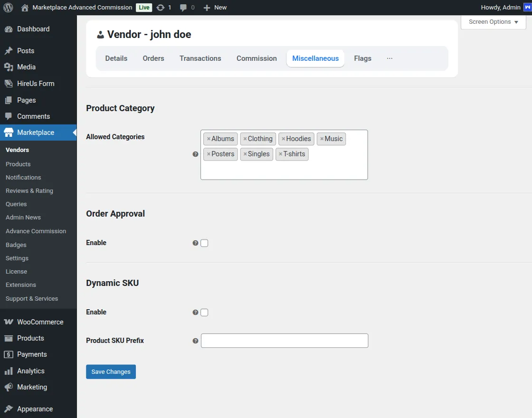Open comments via the speech bubble icon
This screenshot has height=418, width=532.
(x=183, y=7)
